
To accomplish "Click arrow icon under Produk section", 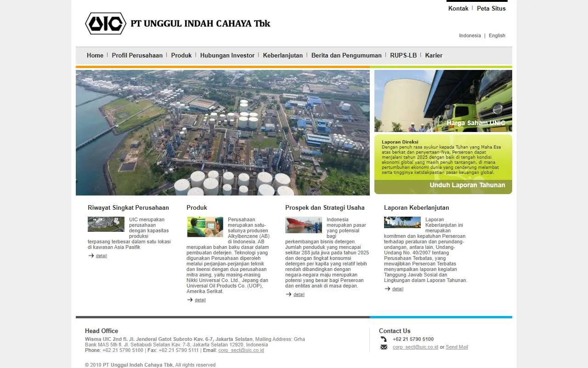I will [190, 300].
